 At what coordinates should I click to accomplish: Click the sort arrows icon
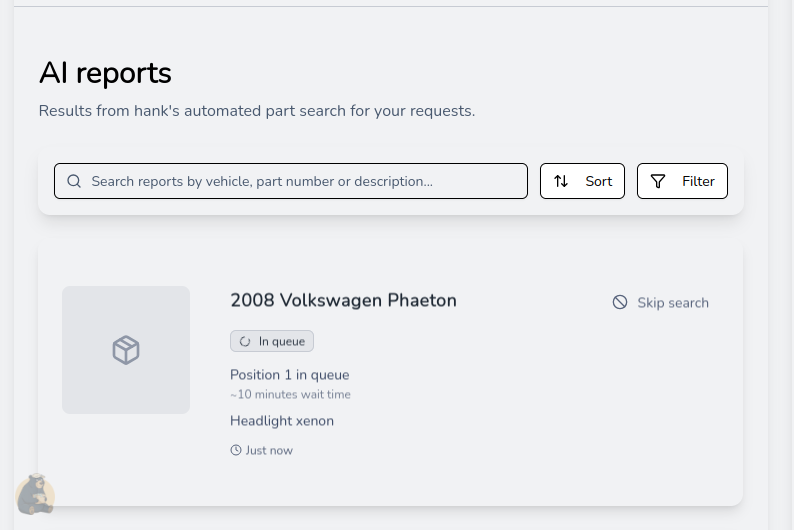tap(561, 181)
